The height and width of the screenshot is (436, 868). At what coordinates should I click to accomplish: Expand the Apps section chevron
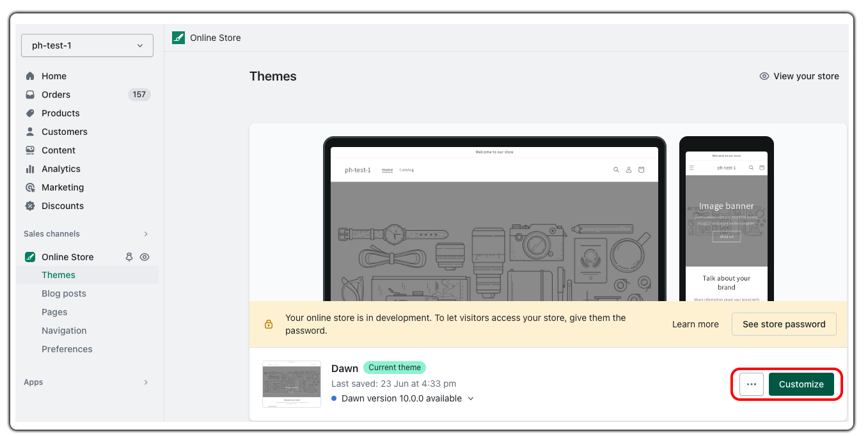pos(146,382)
